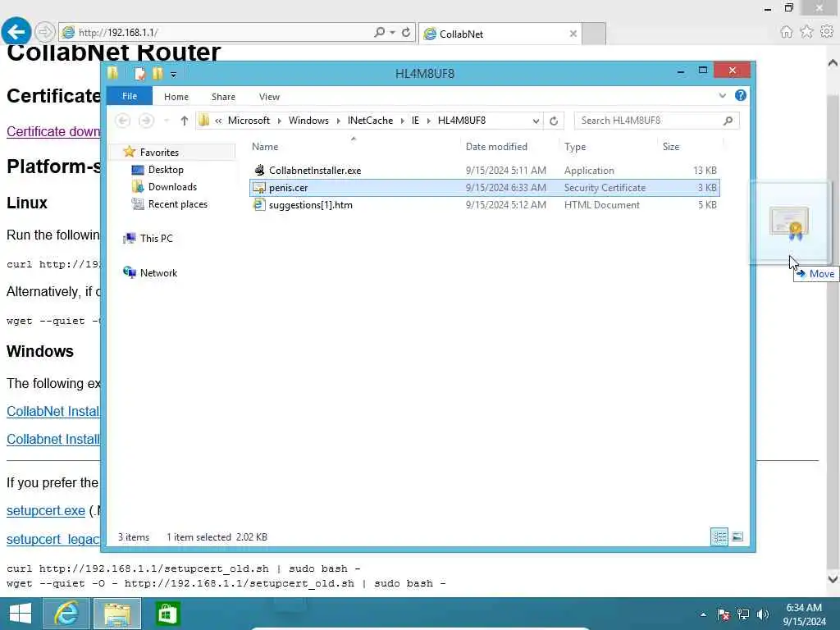Refresh the 192.168.1.1 page in IE

[x=406, y=33]
